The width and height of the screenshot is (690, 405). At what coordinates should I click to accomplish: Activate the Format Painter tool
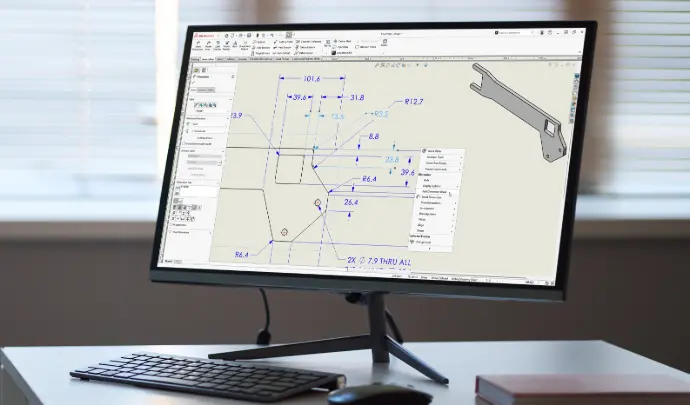[227, 45]
